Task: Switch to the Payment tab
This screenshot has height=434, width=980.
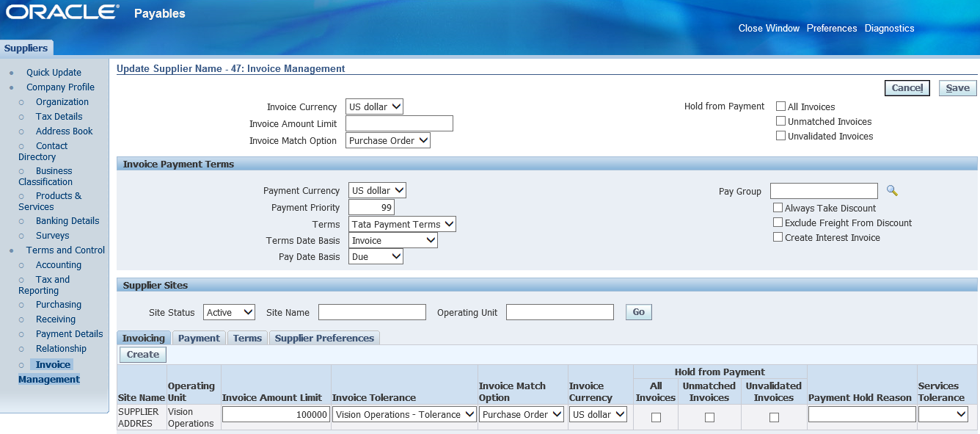Action: click(199, 338)
